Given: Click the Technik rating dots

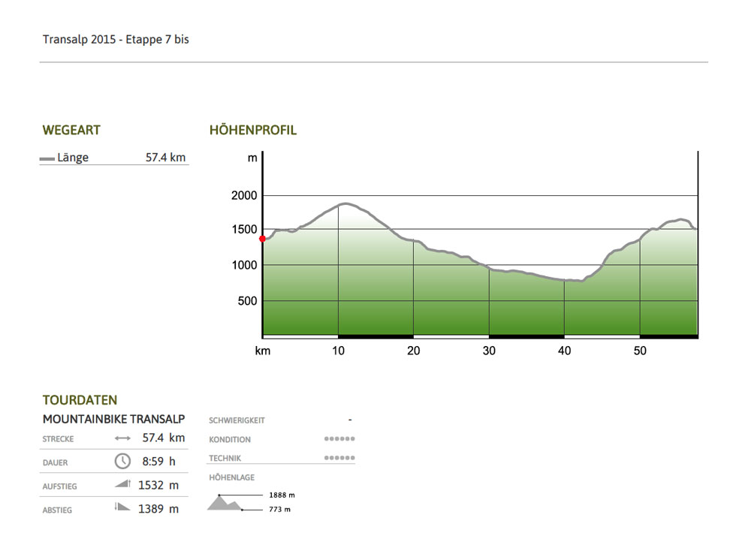Looking at the screenshot, I should pos(339,458).
